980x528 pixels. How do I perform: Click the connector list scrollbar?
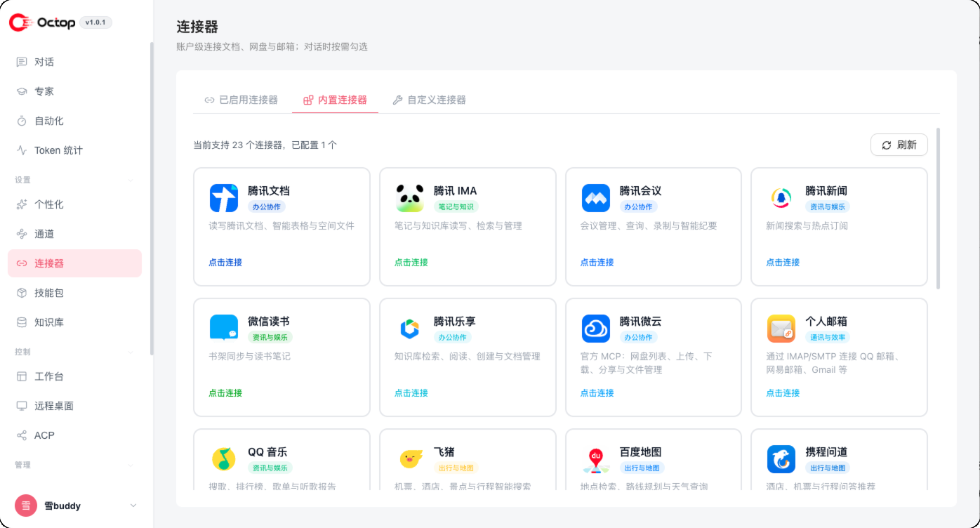[938, 208]
